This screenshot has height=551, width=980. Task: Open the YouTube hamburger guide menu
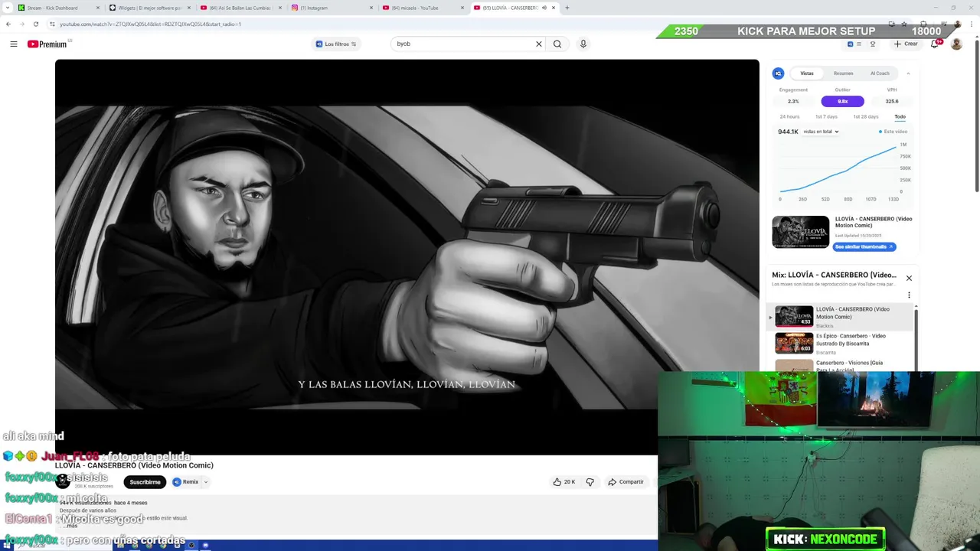pyautogui.click(x=13, y=44)
